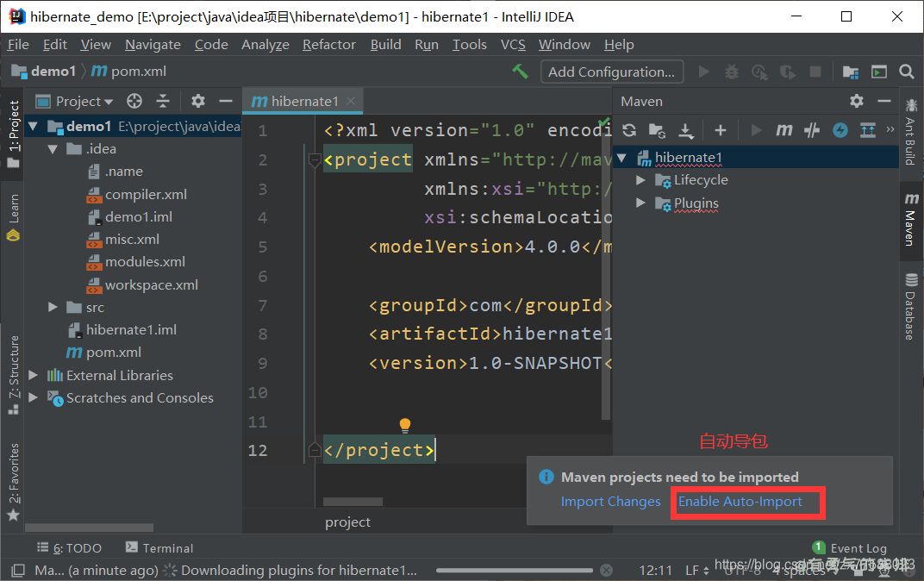
Task: Click the green Build Project hammer icon
Action: click(x=520, y=72)
